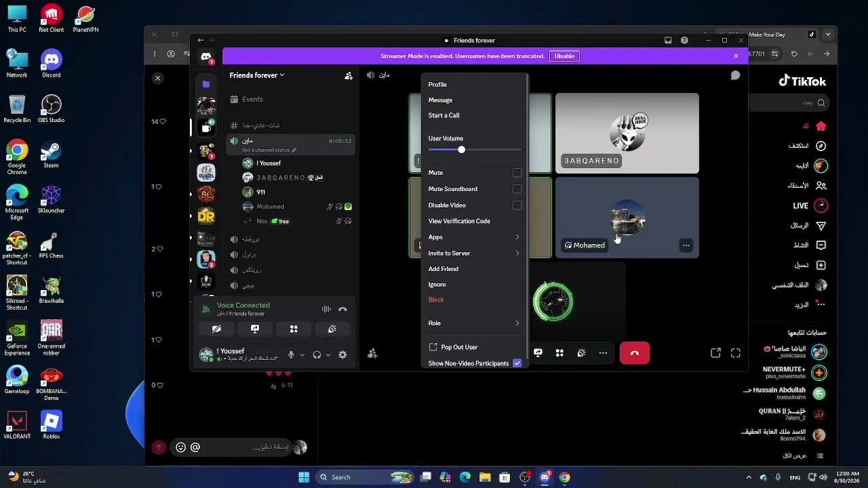The image size is (868, 488).
Task: Open the Steam desktop shortcut
Action: coord(52,155)
